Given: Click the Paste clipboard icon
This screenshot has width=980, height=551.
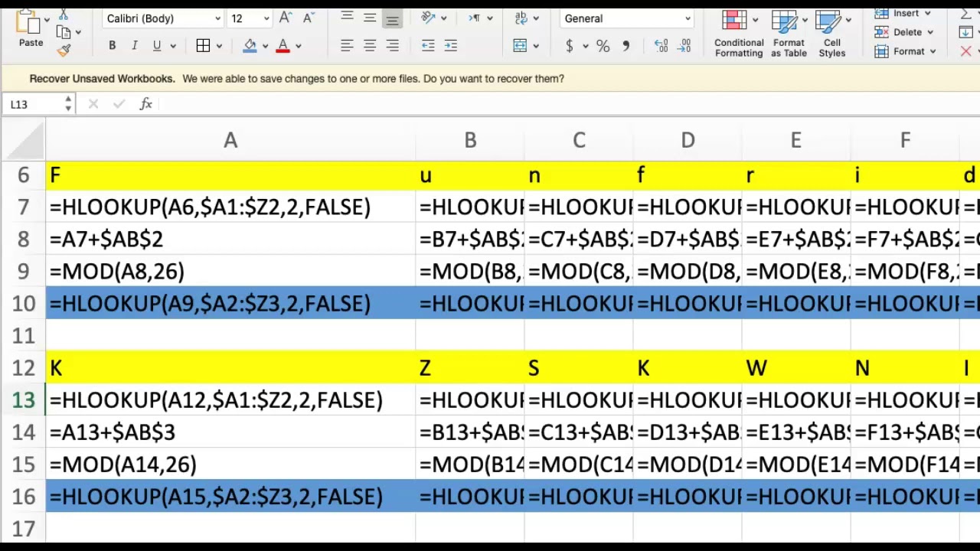Looking at the screenshot, I should pyautogui.click(x=27, y=21).
